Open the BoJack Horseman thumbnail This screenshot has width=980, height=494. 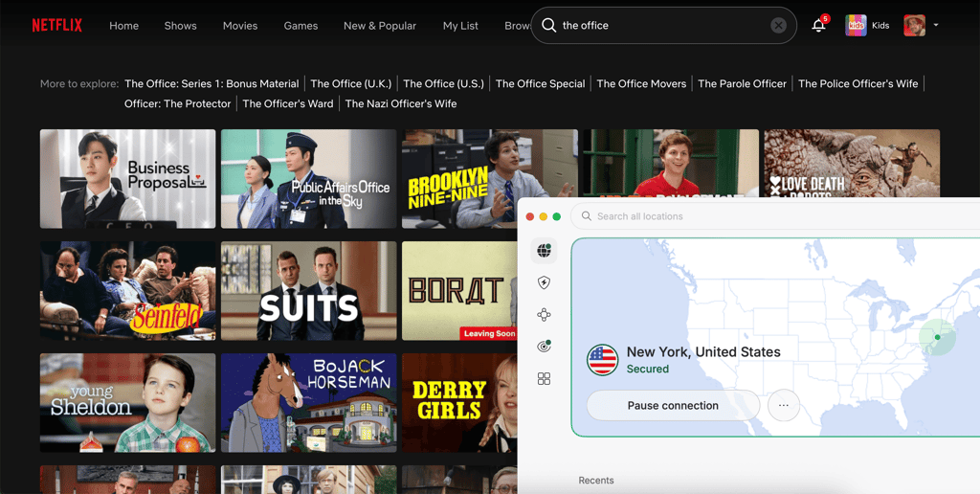point(309,403)
